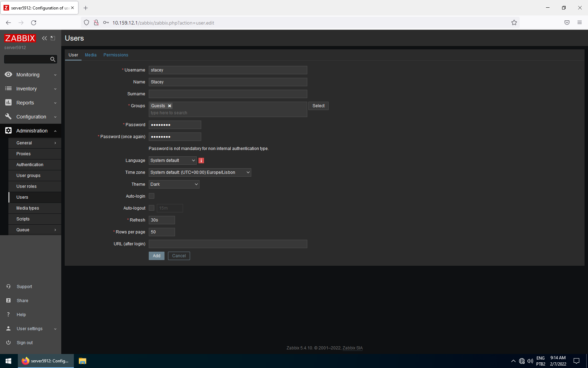Expand the Monitoring menu section

point(30,75)
